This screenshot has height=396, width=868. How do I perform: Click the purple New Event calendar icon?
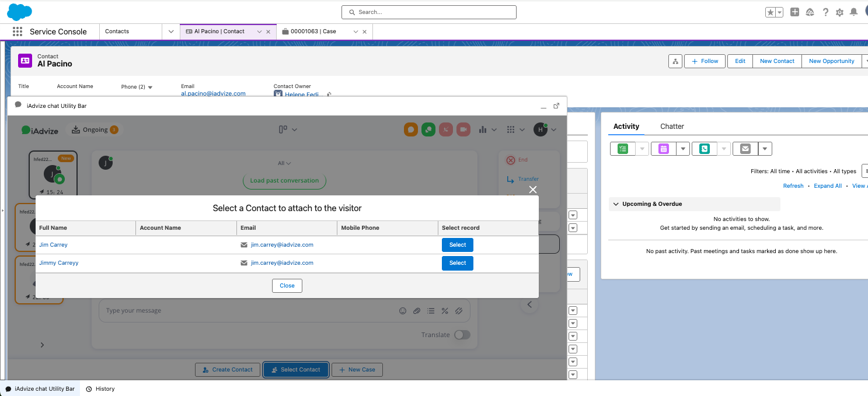coord(664,149)
